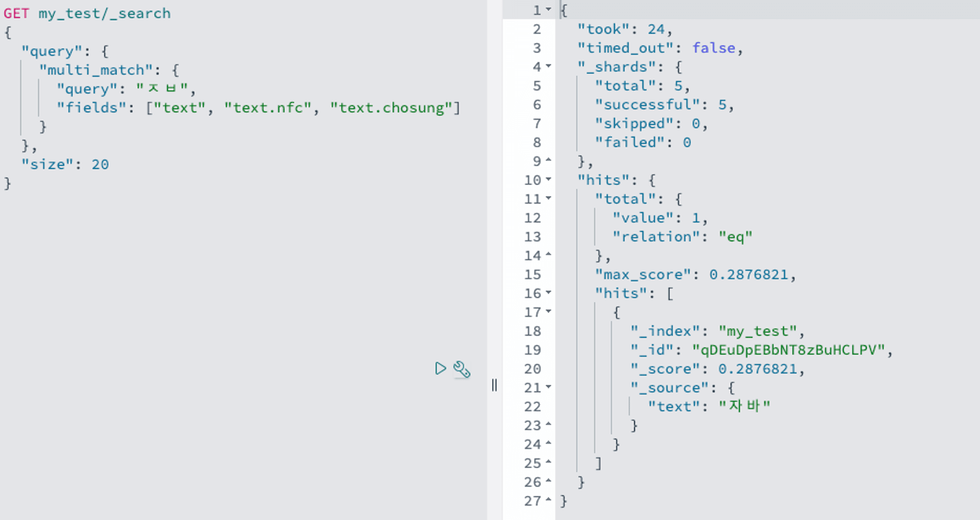Collapse the _shards fold at line 4

549,66
